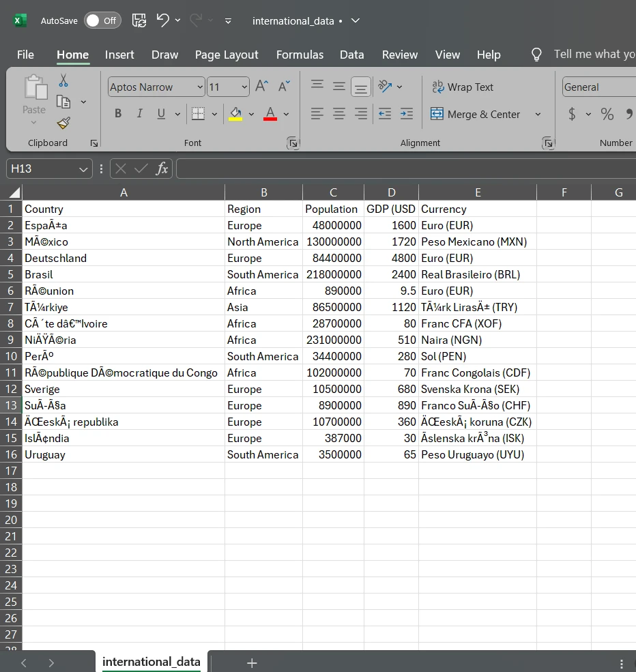Increase font size with larger A icon
Screen dimensions: 636x672
pyautogui.click(x=261, y=87)
